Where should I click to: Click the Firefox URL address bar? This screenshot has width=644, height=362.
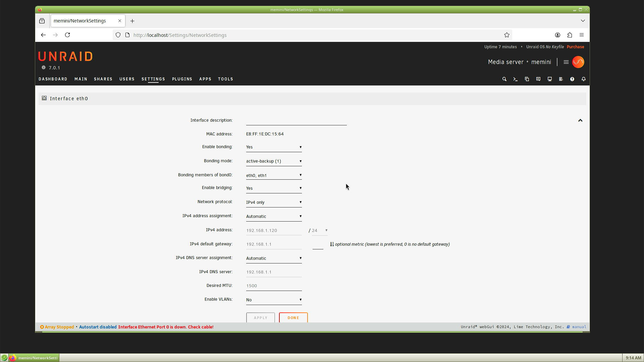pyautogui.click(x=312, y=35)
